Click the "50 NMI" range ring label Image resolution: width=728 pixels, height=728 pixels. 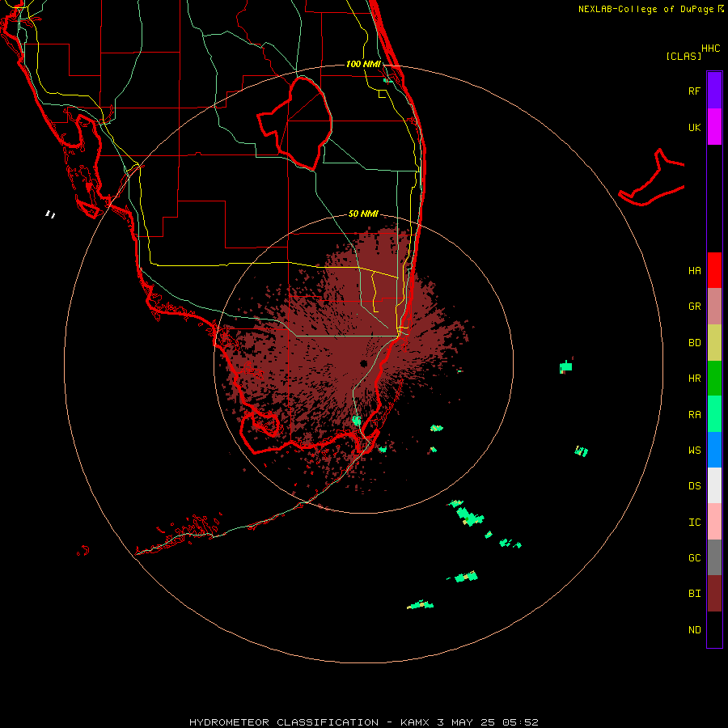[x=363, y=214]
